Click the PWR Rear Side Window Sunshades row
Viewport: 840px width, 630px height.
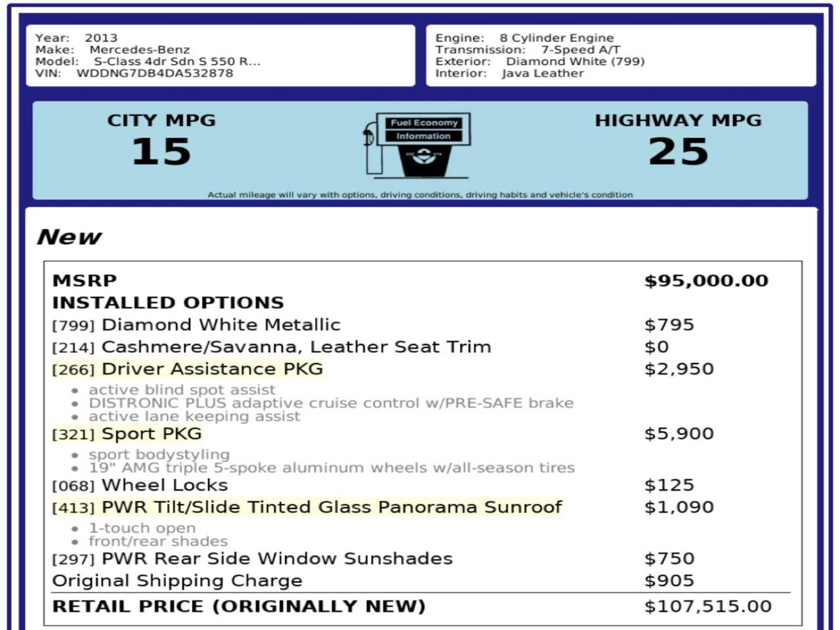pyautogui.click(x=276, y=559)
